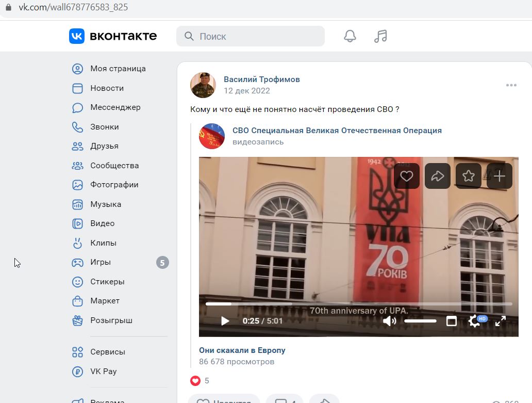Like the video with heart overlay icon
The width and height of the screenshot is (532, 403).
(x=406, y=176)
